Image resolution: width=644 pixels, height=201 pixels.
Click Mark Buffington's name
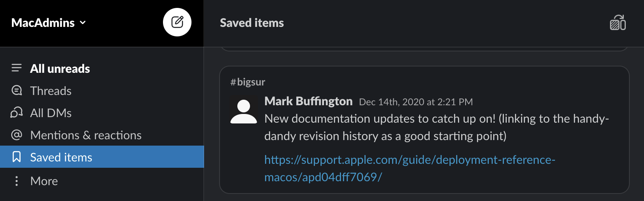click(x=308, y=101)
